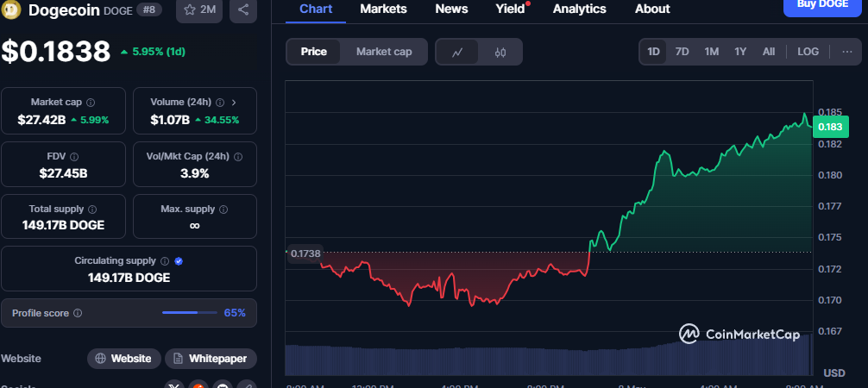Click the GitHub social icon in Socials row
This screenshot has width=868, height=388.
click(223, 385)
